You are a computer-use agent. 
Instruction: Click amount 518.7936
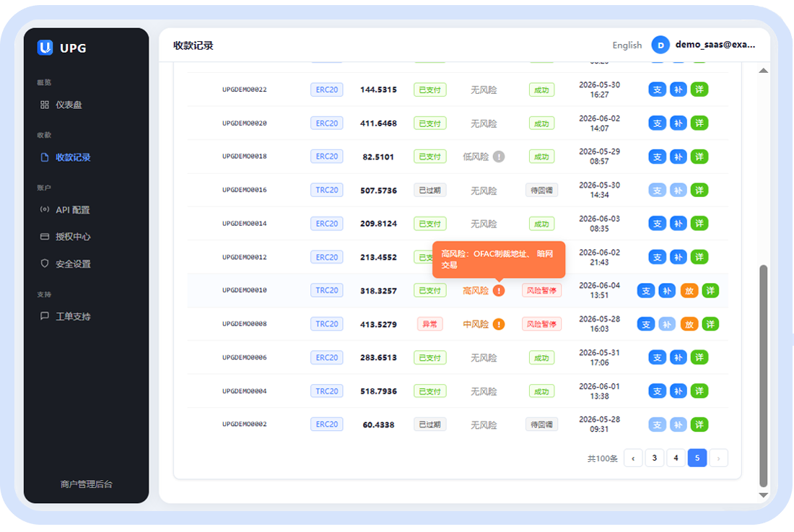[378, 391]
